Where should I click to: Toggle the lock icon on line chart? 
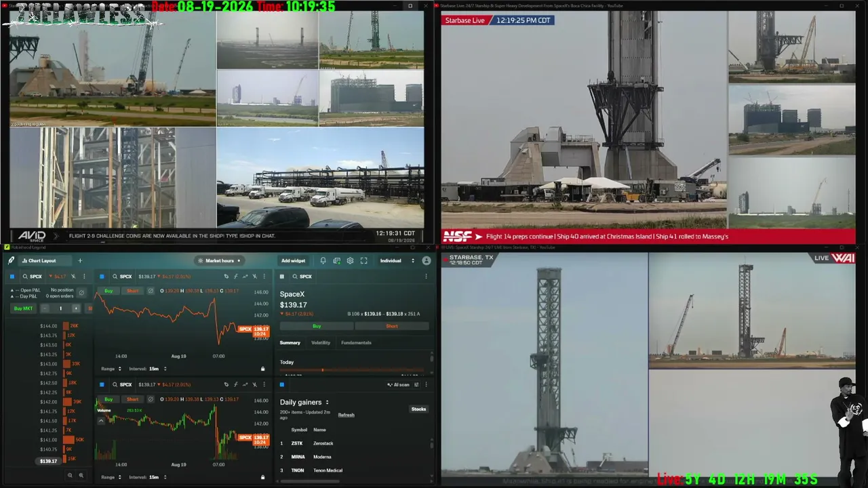point(263,369)
